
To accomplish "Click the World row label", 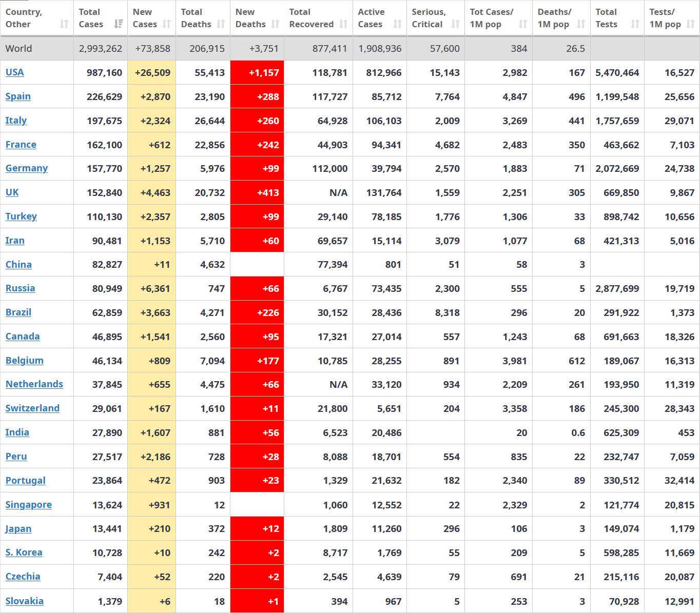I will click(19, 49).
